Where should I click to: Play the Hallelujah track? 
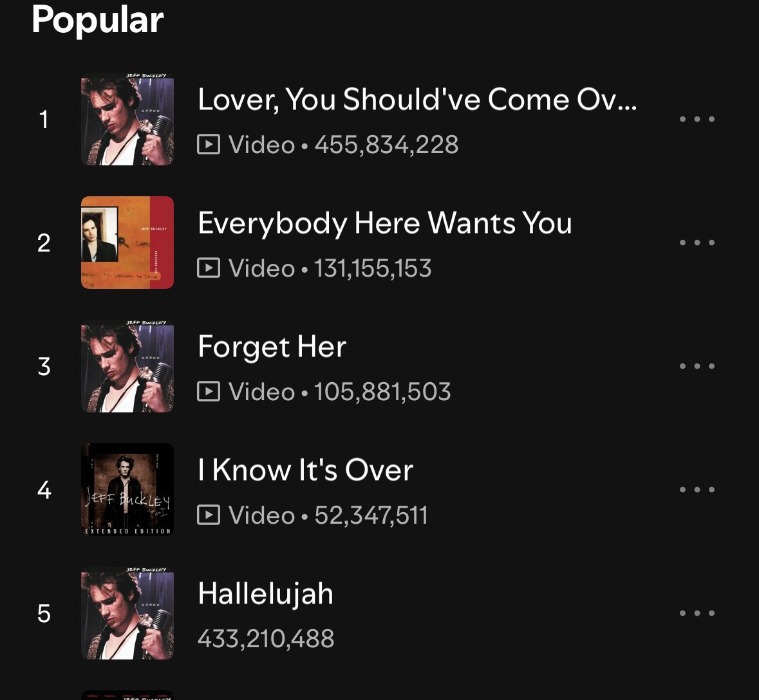[265, 594]
